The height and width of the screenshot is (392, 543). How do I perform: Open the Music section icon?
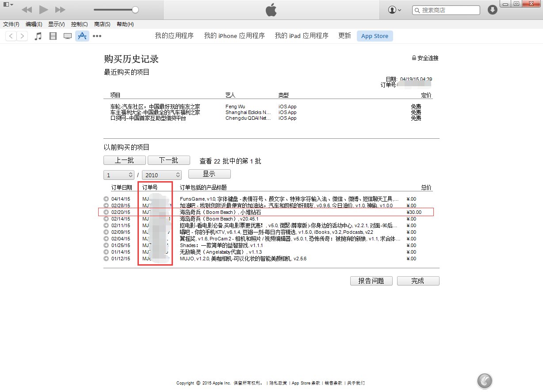(x=38, y=36)
